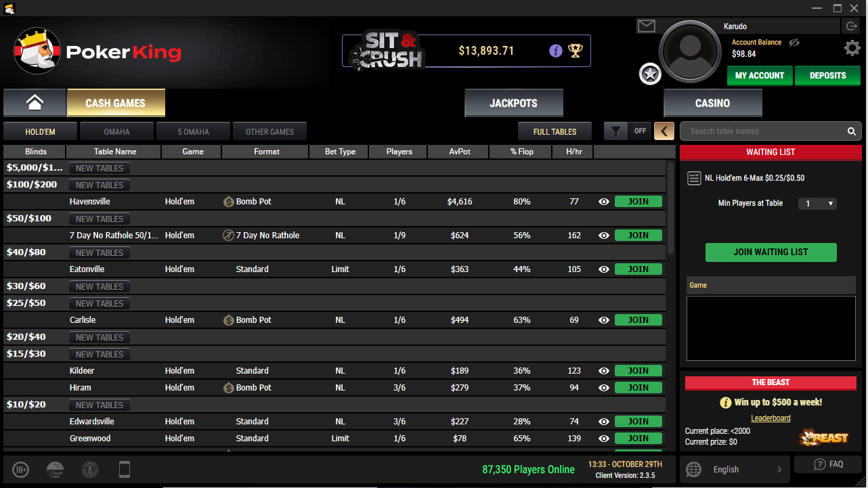This screenshot has height=488, width=868.
Task: Hide the account balance with eye toggle
Action: (x=794, y=43)
